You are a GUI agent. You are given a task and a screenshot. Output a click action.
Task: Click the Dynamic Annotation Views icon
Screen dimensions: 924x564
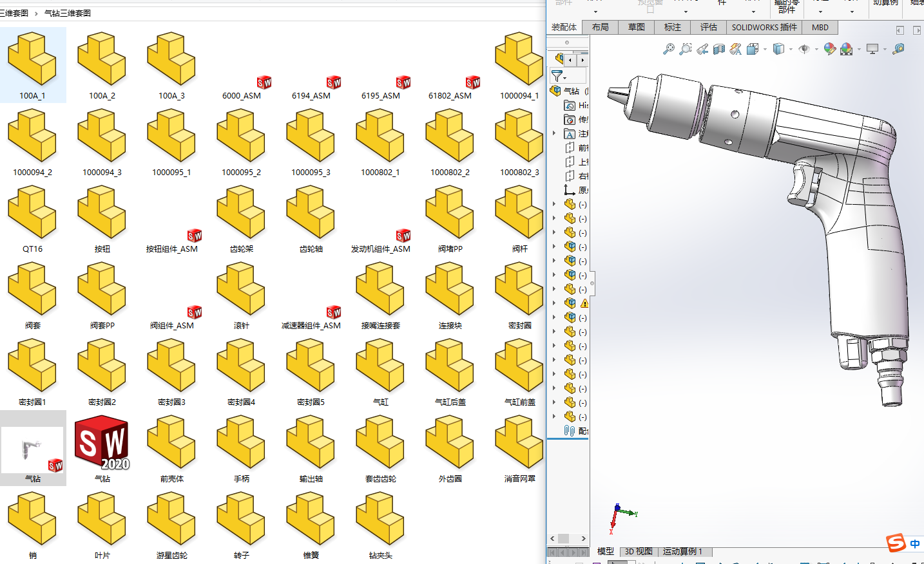[735, 49]
